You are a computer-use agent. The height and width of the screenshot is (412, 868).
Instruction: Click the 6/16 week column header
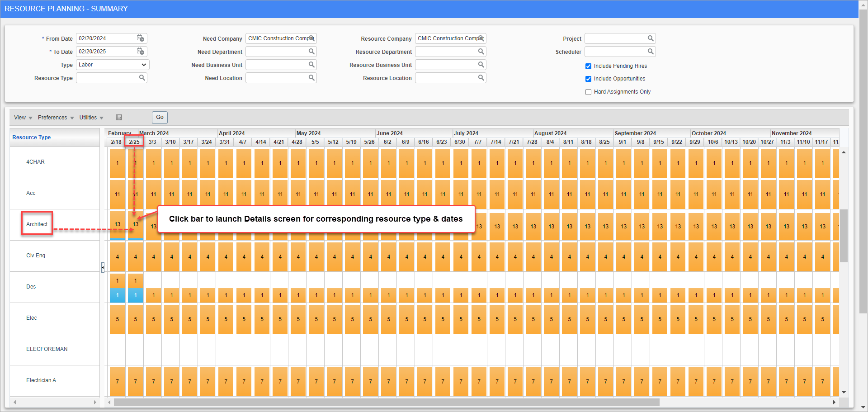[424, 142]
